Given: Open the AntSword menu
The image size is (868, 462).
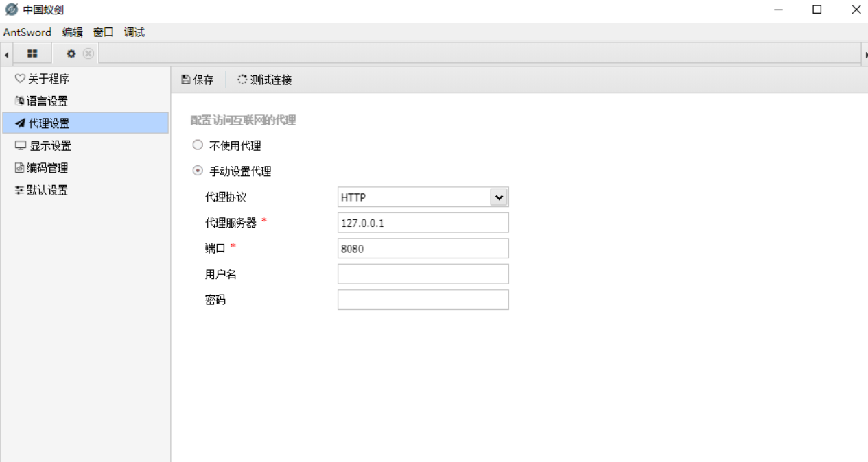Looking at the screenshot, I should (x=27, y=32).
